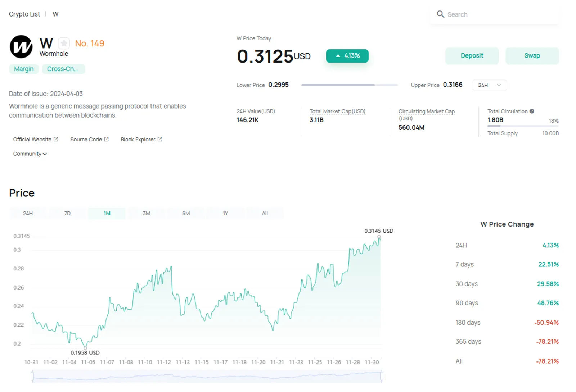This screenshot has height=392, width=576.
Task: Click the external link icon beside Source Code
Action: (x=106, y=140)
